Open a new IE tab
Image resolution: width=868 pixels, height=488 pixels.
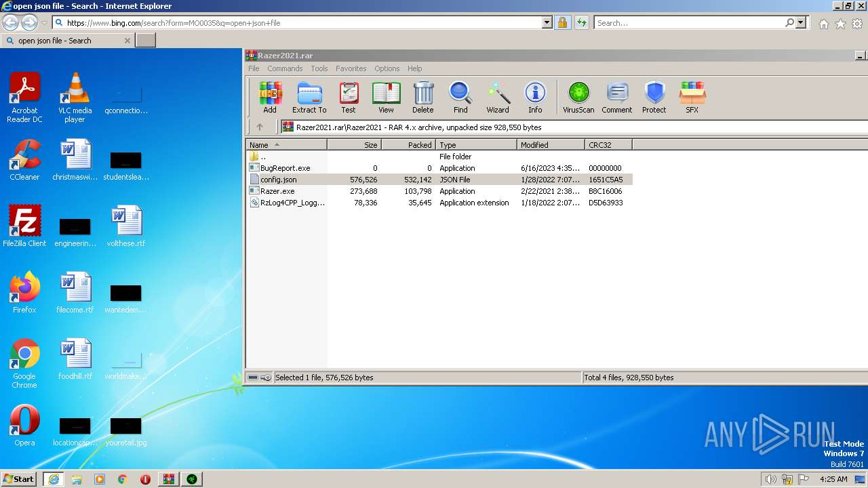click(x=146, y=41)
